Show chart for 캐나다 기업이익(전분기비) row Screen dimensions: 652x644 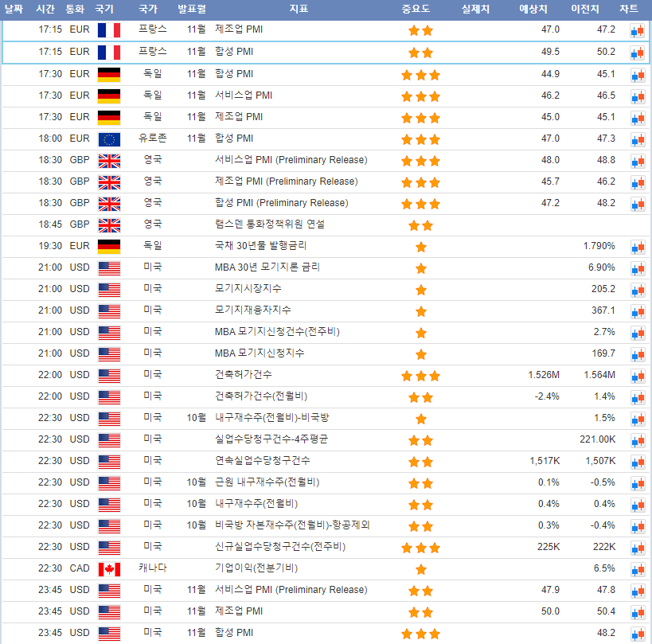[x=637, y=569]
